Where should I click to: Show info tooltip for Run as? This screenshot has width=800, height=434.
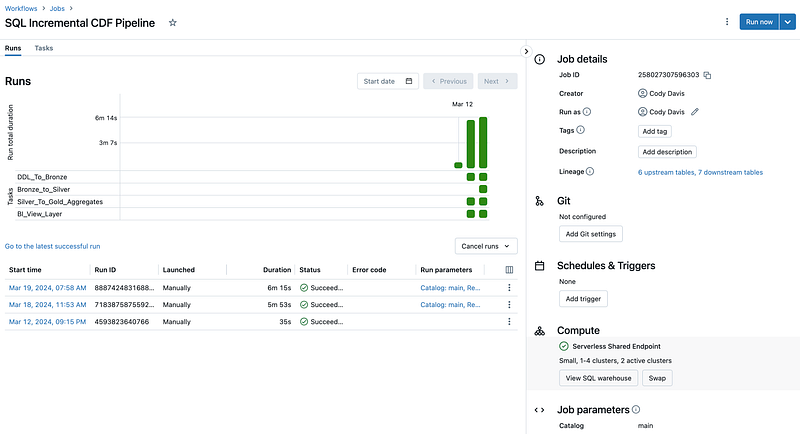587,112
